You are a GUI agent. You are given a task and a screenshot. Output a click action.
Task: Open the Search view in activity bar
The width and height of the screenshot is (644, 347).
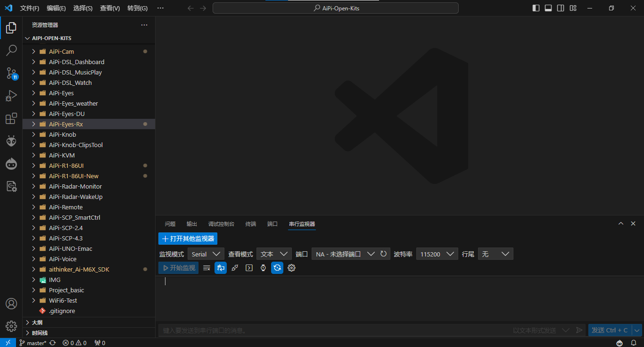tap(11, 50)
